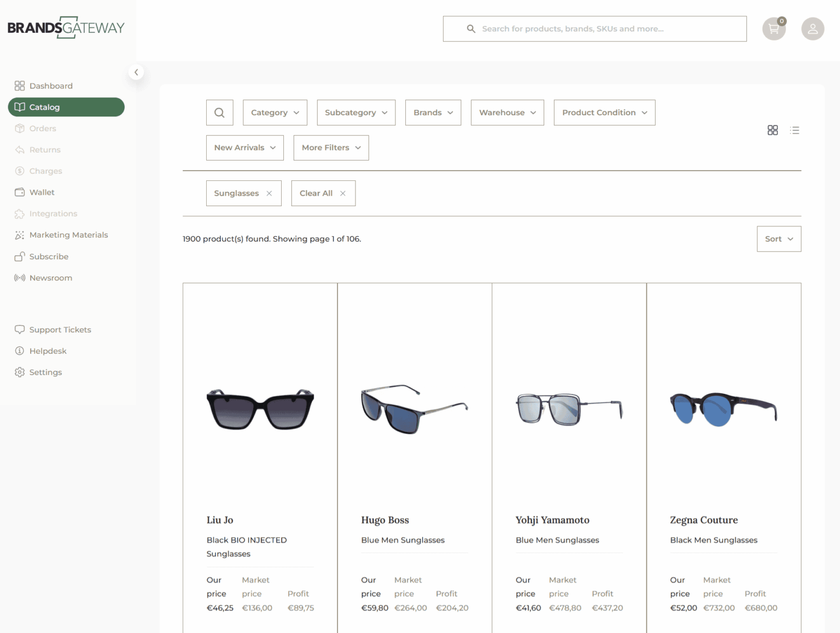This screenshot has height=633, width=840.
Task: Open the Catalog section icon in sidebar
Action: (20, 107)
